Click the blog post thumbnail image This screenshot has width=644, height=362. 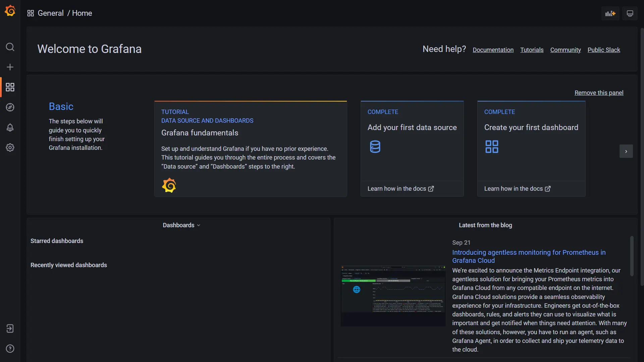click(393, 296)
